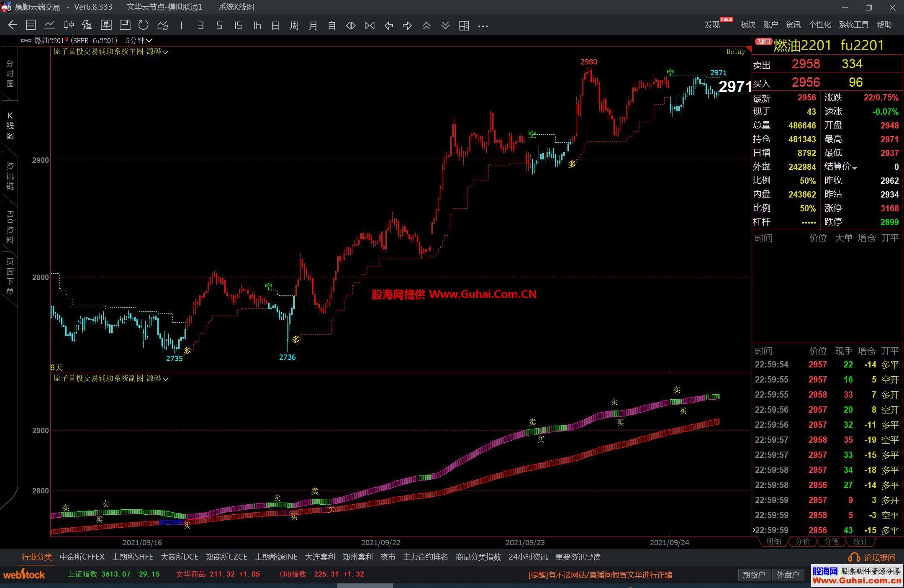Switch to F10资料 side tab
The height and width of the screenshot is (588, 904).
point(10,227)
